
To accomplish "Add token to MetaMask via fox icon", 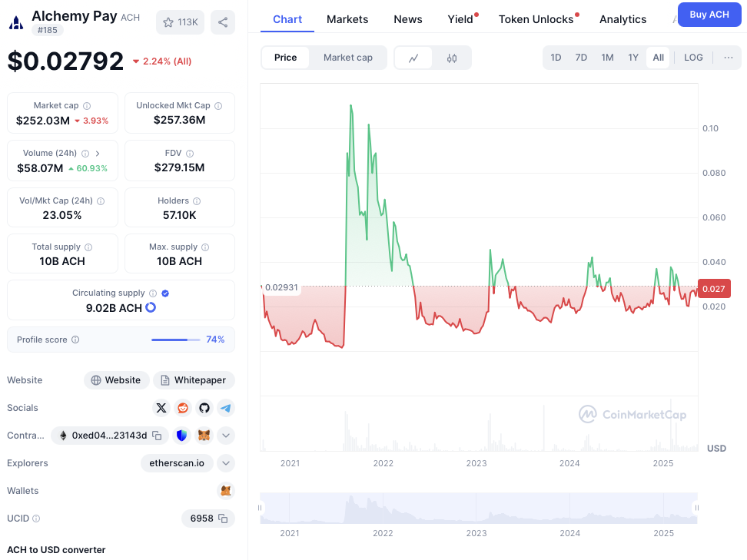I will (204, 436).
